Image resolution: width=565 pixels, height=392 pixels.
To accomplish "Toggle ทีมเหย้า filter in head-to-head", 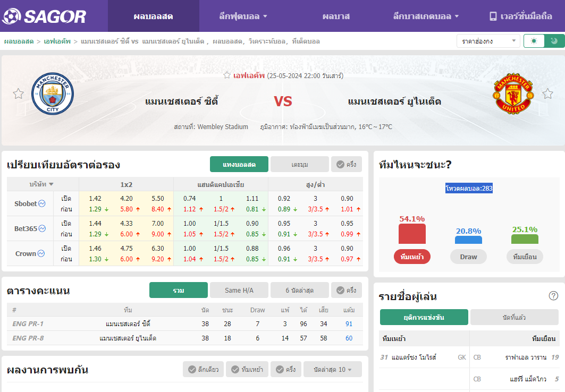I will pos(247,369).
